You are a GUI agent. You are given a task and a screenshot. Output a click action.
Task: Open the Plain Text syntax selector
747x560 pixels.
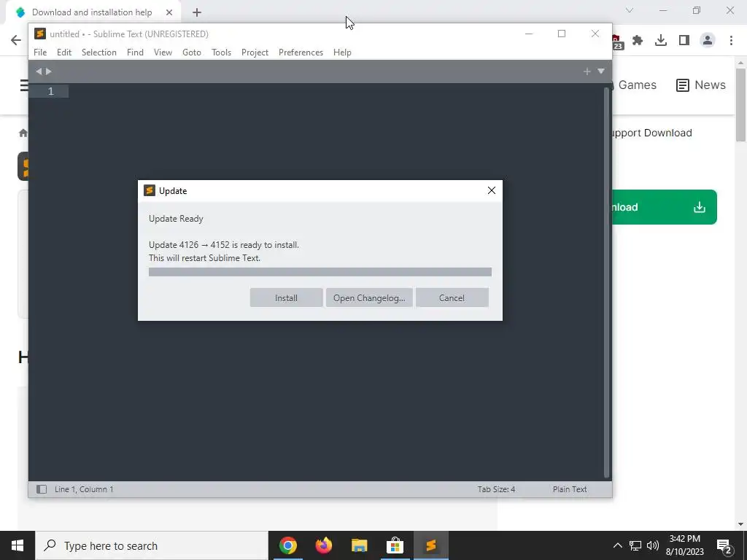coord(570,489)
